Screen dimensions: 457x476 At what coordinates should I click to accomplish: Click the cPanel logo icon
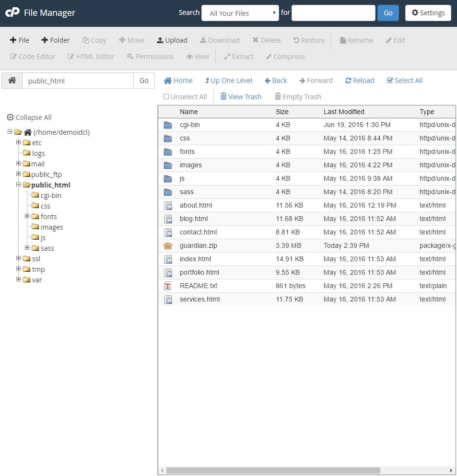[12, 12]
